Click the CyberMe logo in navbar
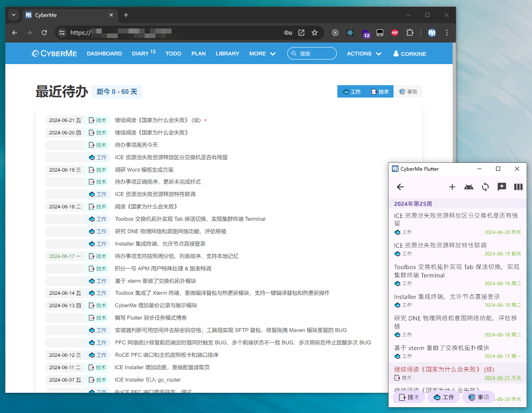Screen dimensions: 532x413 tap(55, 53)
